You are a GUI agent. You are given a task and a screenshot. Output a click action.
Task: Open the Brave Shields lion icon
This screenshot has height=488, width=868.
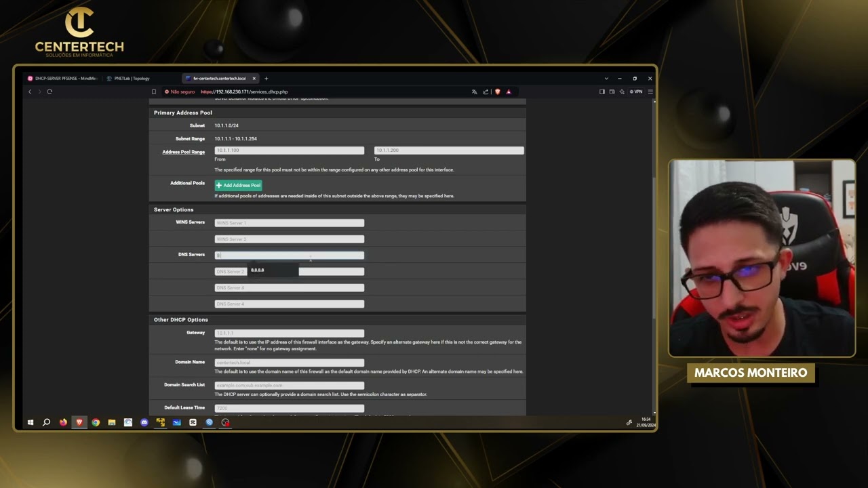click(497, 91)
